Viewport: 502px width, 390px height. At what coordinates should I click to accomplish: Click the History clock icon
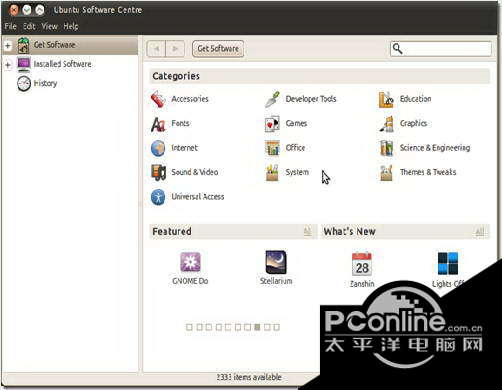(x=24, y=83)
